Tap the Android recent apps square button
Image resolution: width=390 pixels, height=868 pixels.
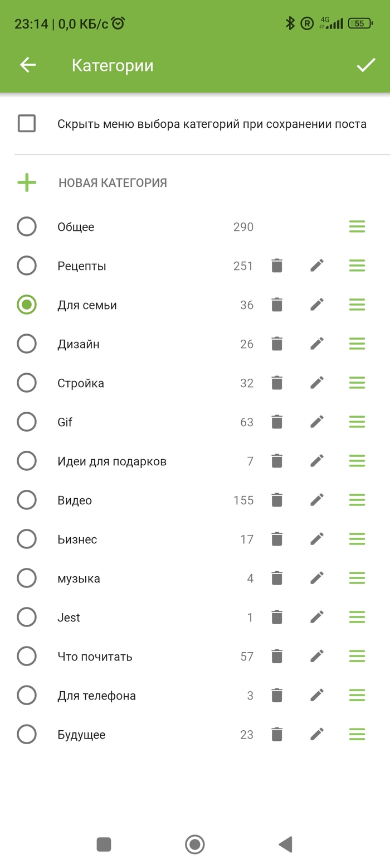point(104,845)
